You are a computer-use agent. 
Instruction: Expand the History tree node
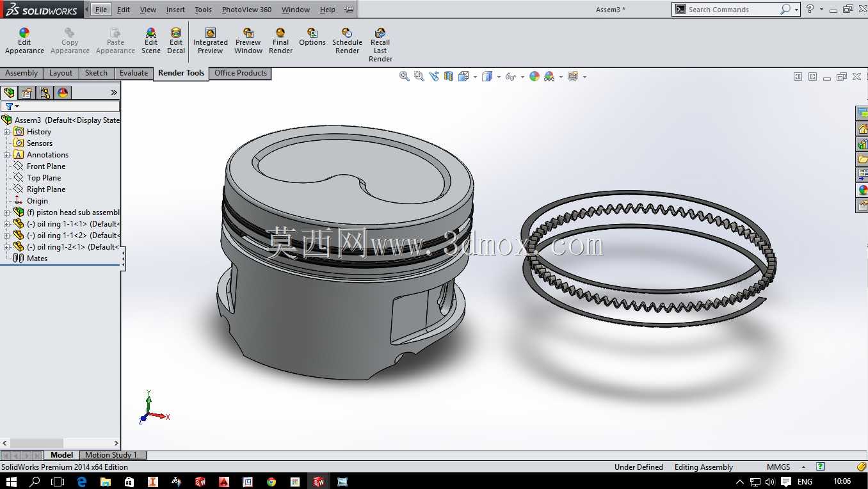coord(7,132)
